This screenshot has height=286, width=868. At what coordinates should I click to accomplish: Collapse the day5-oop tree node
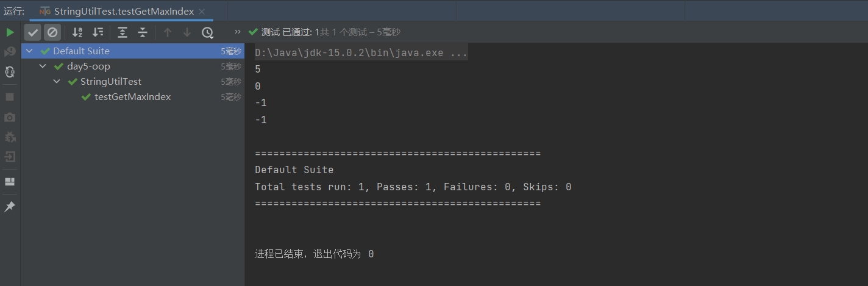pos(43,66)
